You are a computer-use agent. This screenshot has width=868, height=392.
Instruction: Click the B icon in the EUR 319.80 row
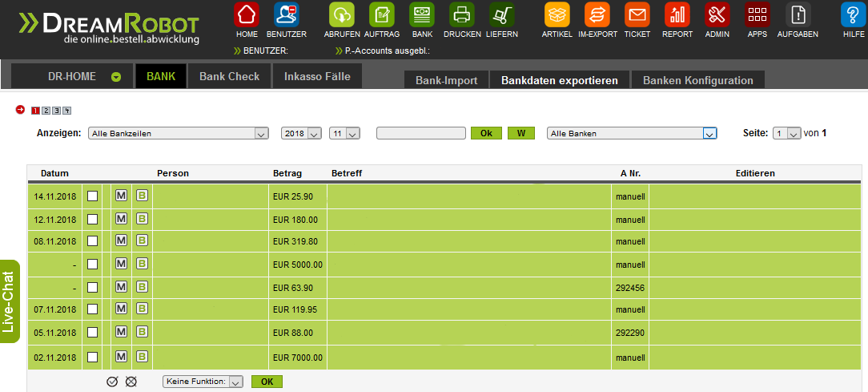point(143,240)
